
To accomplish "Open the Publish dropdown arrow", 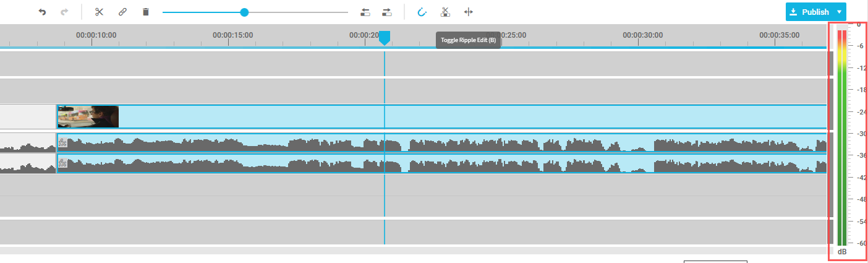I will tap(839, 12).
